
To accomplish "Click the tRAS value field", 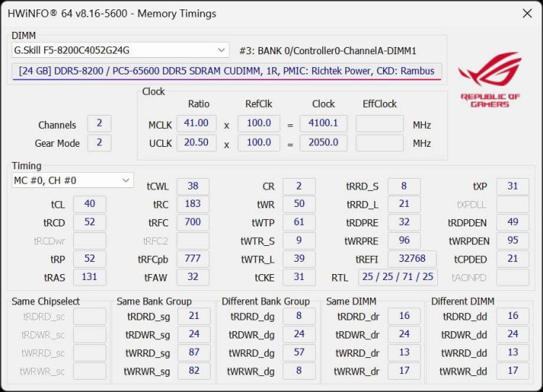I will tap(90, 277).
